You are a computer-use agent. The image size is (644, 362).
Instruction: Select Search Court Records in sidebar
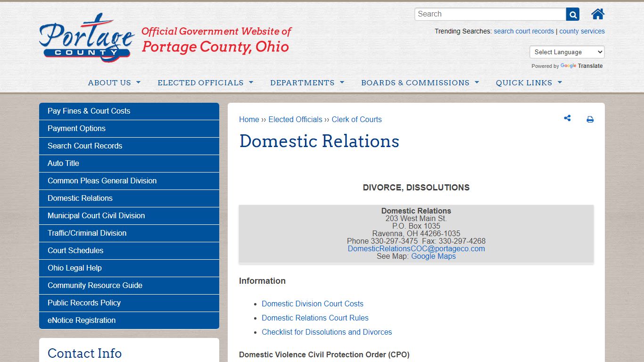coord(129,146)
